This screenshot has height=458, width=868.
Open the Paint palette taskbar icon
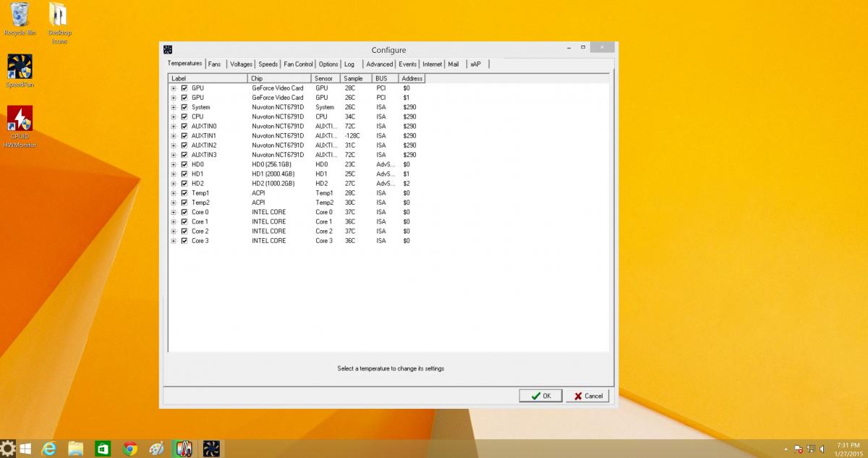coord(156,449)
